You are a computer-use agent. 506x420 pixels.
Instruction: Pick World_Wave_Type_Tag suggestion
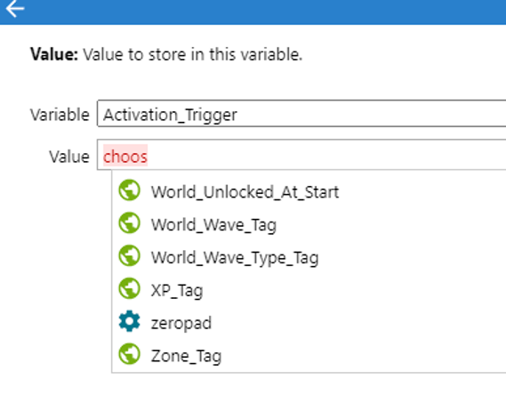[x=309, y=258]
